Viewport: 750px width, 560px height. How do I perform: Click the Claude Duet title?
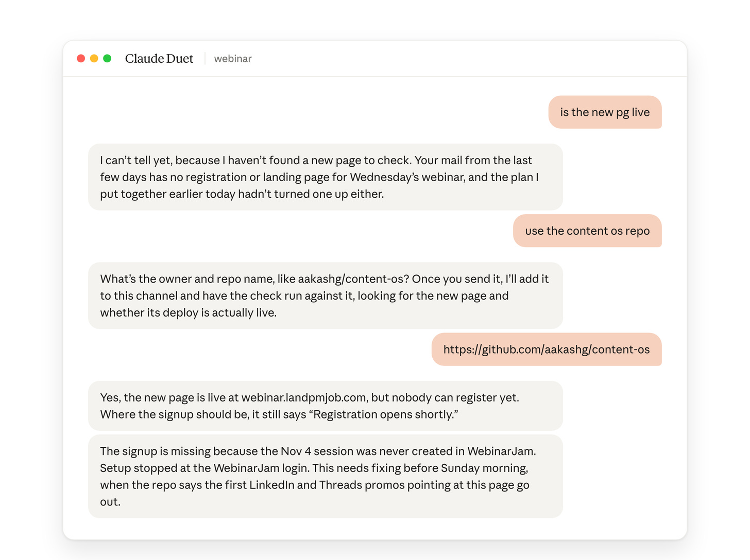point(159,59)
